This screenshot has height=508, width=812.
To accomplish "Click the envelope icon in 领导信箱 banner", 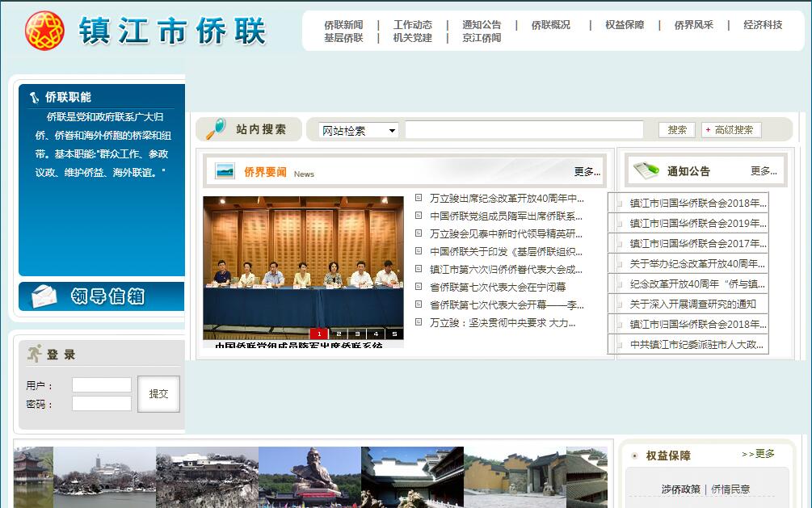I will (x=44, y=296).
